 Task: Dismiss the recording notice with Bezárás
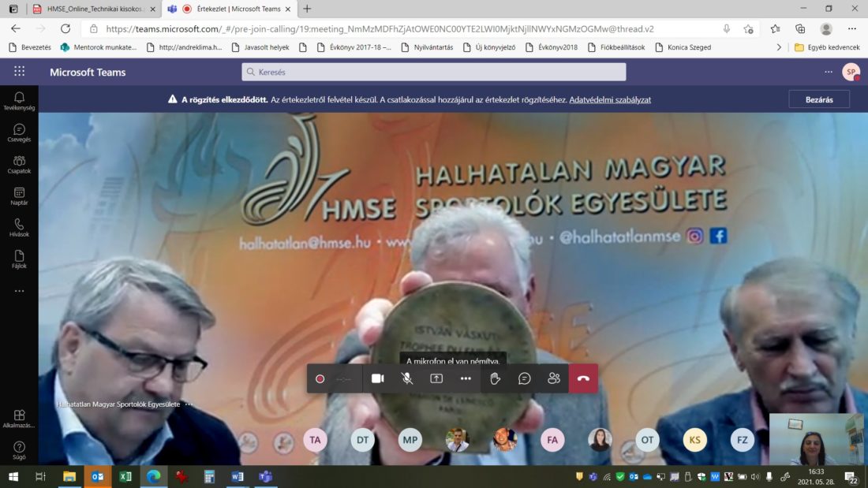point(819,99)
